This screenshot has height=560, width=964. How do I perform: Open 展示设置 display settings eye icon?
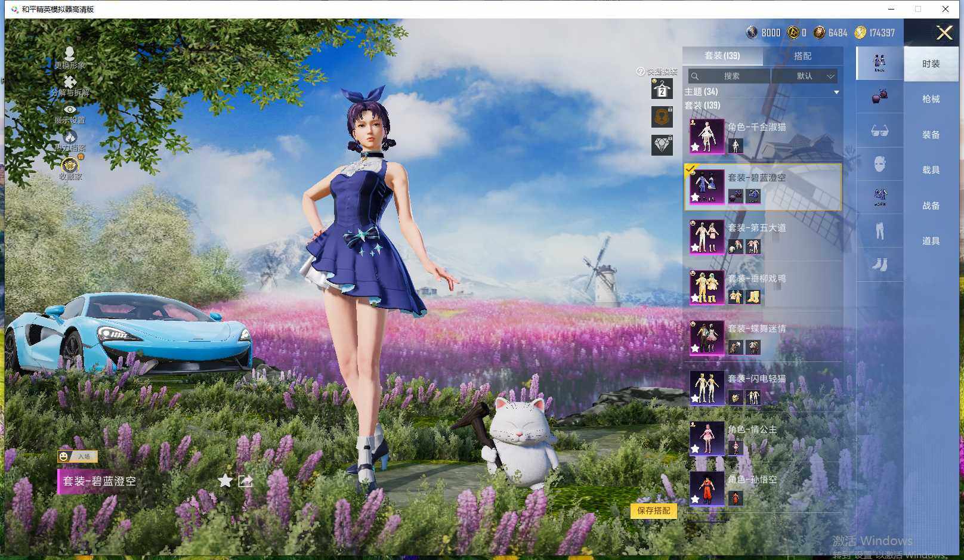[x=70, y=110]
